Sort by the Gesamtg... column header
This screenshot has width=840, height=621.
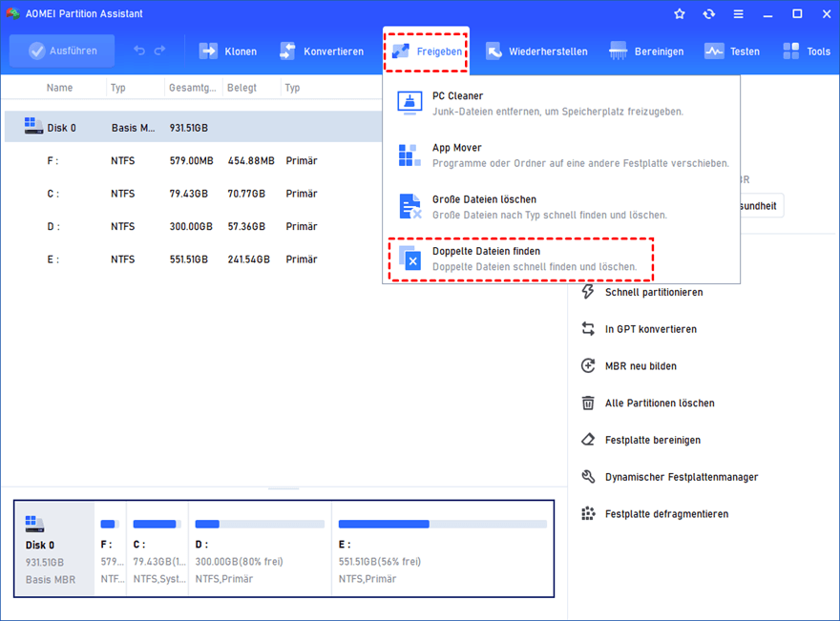tap(192, 88)
